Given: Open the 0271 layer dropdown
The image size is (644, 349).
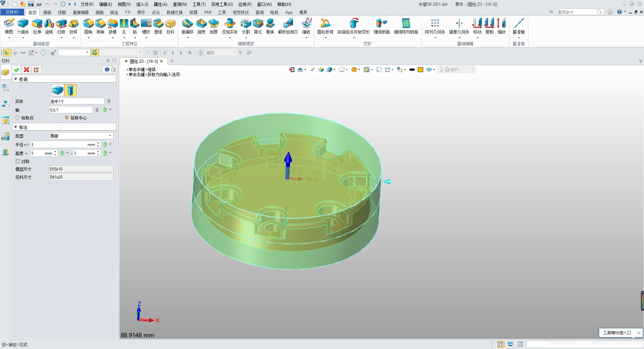Looking at the screenshot, I should pos(456,69).
